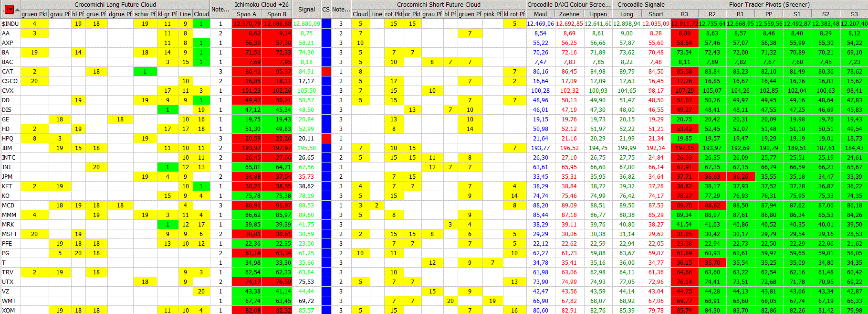The width and height of the screenshot is (868, 314).
Task: Select the Floor Trader Pivots (Screener) header
Action: point(769,4)
